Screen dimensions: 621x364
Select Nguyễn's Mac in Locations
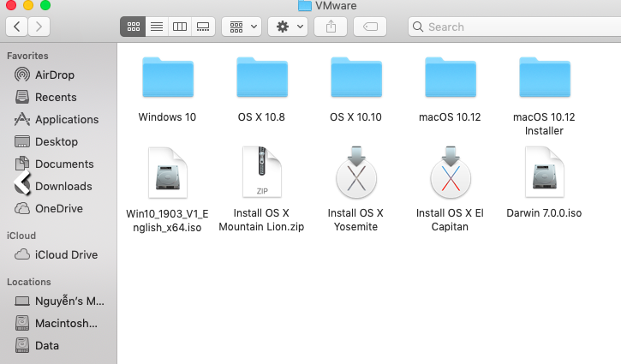(58, 301)
